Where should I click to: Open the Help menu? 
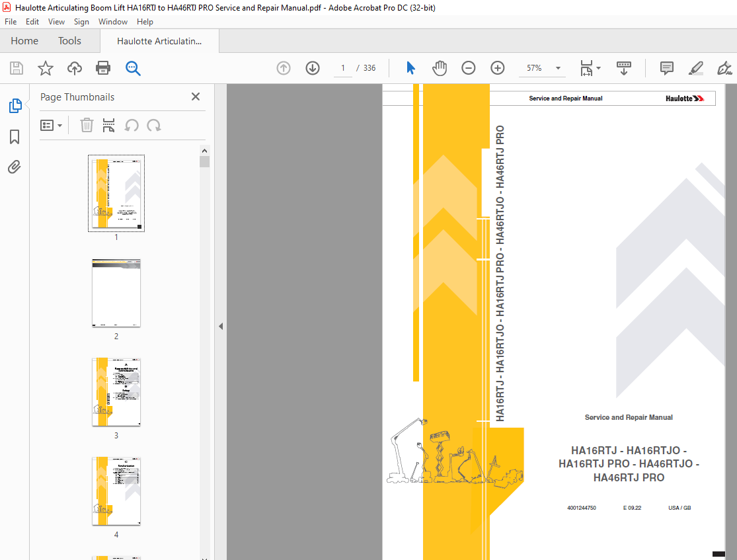click(x=145, y=22)
